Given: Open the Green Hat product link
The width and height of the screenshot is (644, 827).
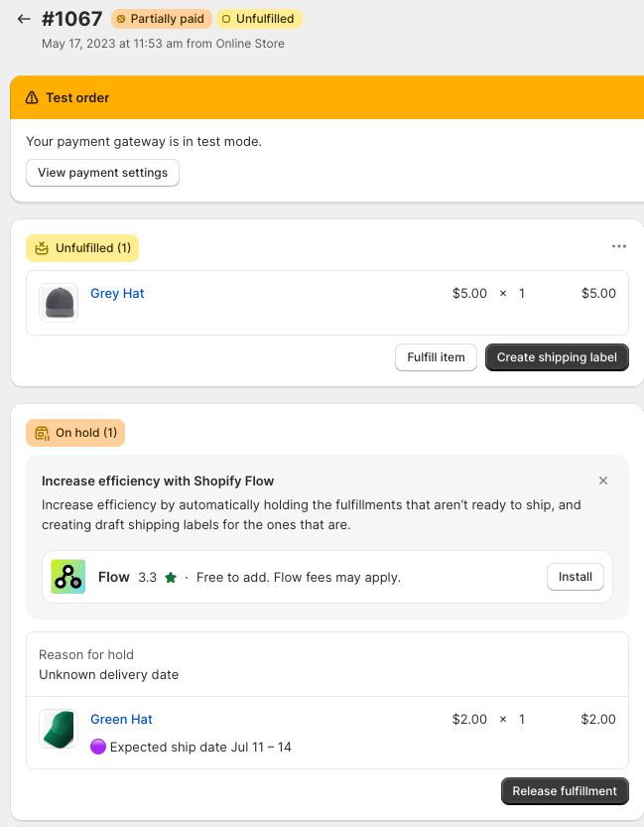Looking at the screenshot, I should [x=121, y=720].
